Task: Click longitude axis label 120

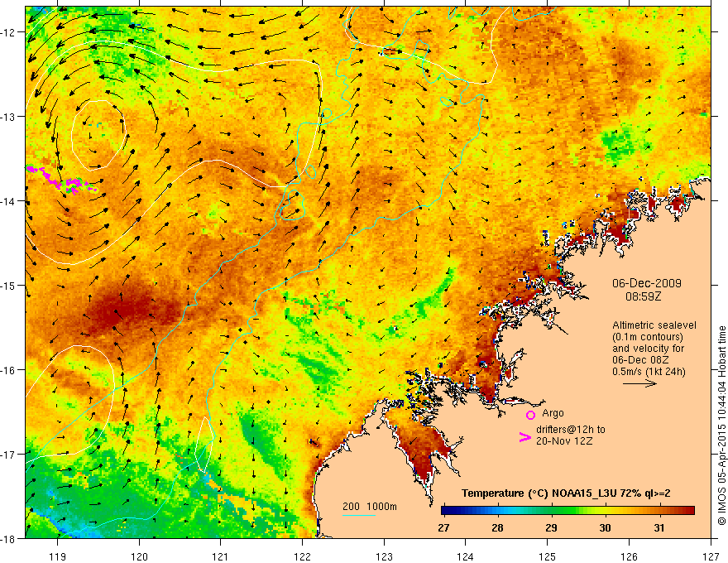Action: pyautogui.click(x=139, y=556)
